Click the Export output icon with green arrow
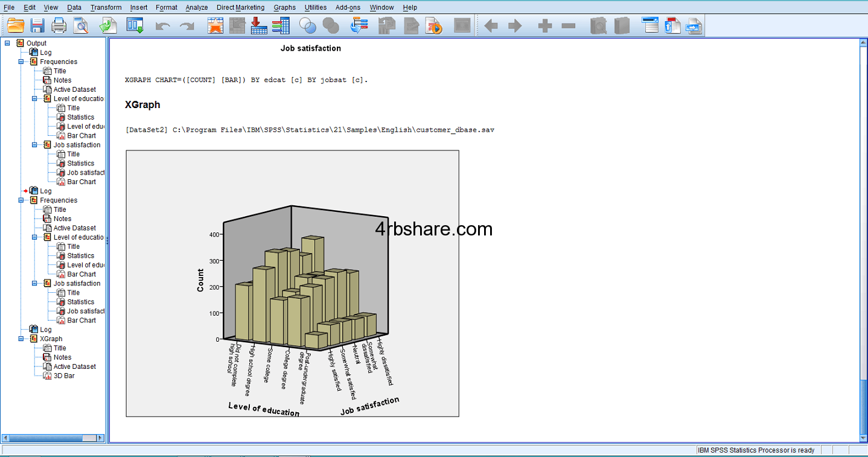868x457 pixels. (108, 25)
